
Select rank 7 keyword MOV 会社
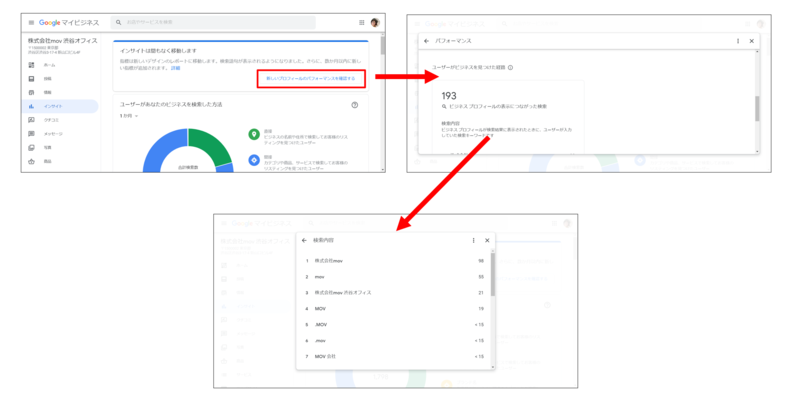point(325,357)
